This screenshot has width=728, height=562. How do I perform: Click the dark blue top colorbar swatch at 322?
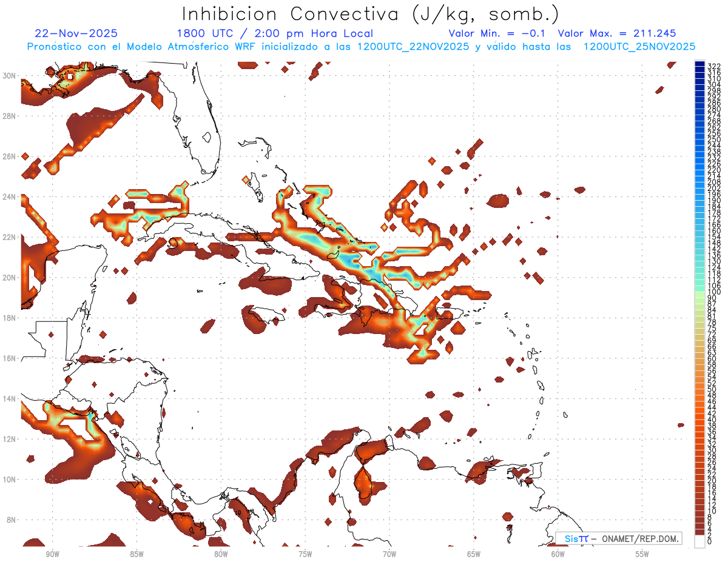tap(700, 64)
